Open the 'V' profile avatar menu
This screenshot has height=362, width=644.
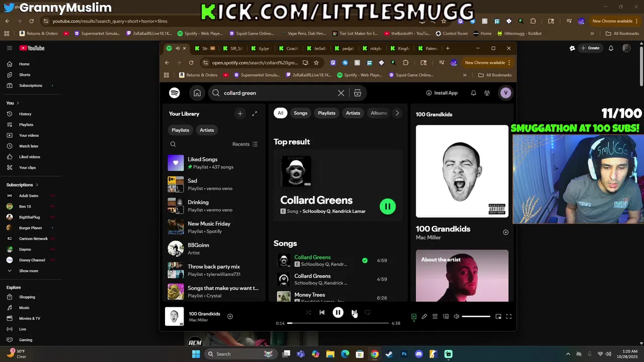pyautogui.click(x=506, y=93)
